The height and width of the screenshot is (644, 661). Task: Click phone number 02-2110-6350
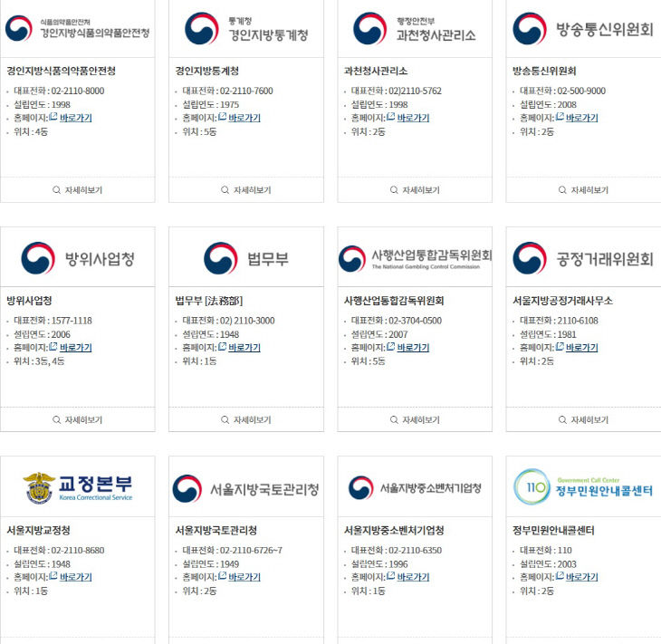[415, 550]
